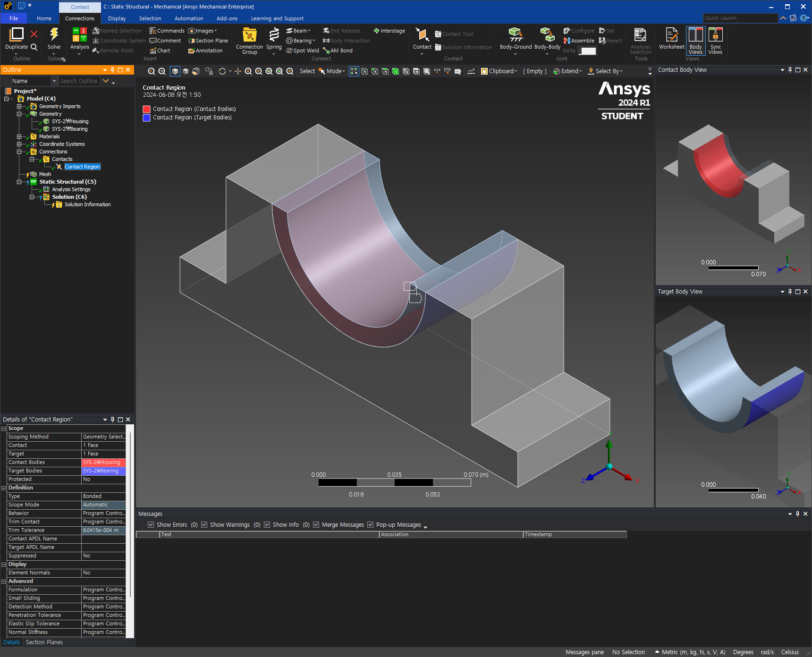Insert a Comment
Image resolution: width=812 pixels, height=657 pixels.
click(165, 41)
